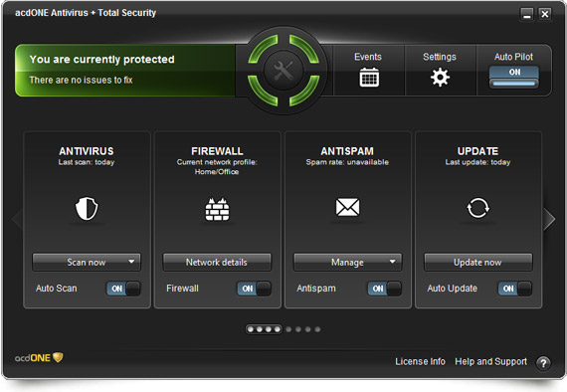Open the License Info link
567x392 pixels.
420,361
